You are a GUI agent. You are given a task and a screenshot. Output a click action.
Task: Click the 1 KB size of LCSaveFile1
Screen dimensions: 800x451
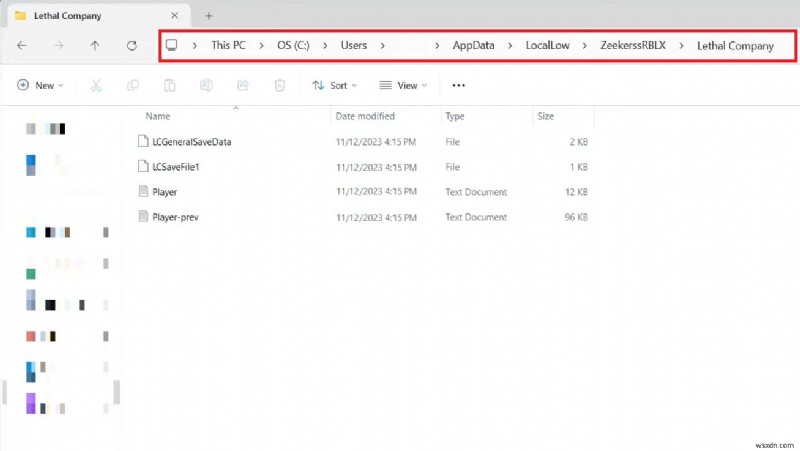579,167
